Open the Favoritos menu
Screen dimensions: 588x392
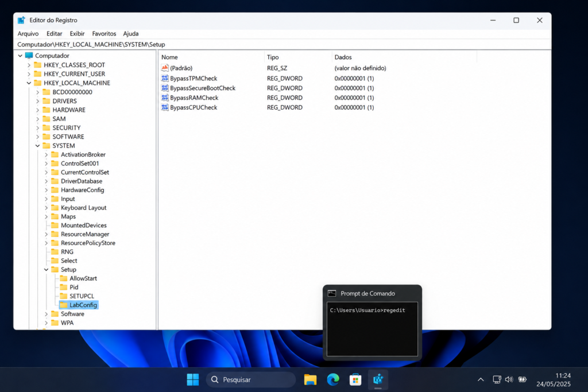pos(104,34)
